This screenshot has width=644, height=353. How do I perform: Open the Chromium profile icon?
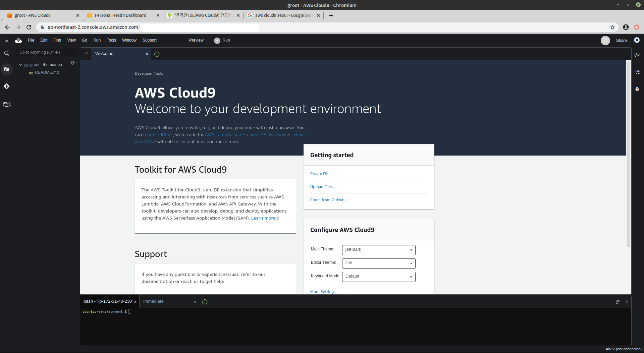(x=626, y=27)
